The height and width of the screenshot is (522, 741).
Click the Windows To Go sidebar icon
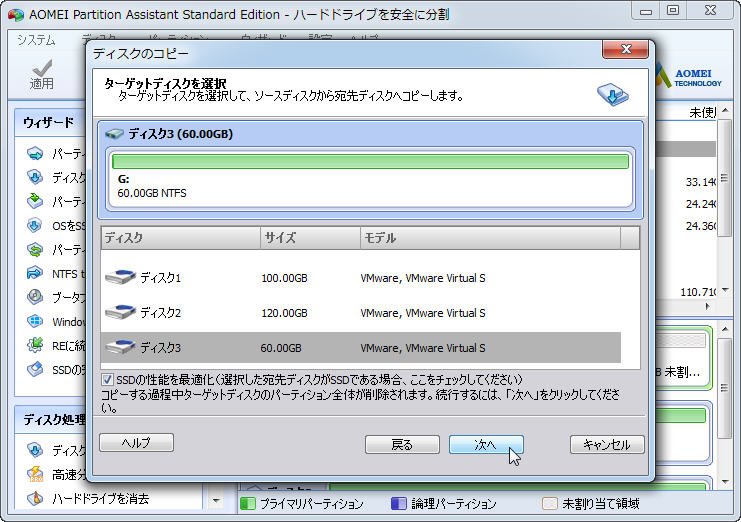coord(35,321)
